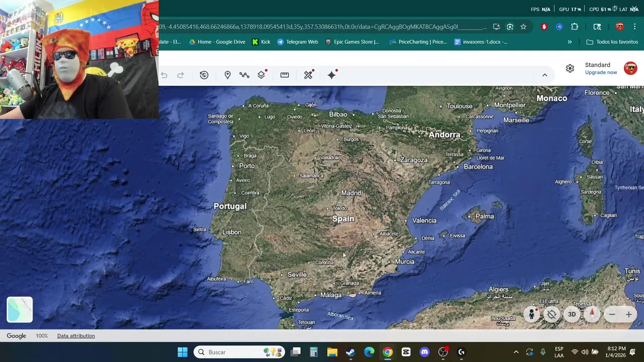Bookmark this page with the star icon
644x362 pixels.
pyautogui.click(x=523, y=27)
